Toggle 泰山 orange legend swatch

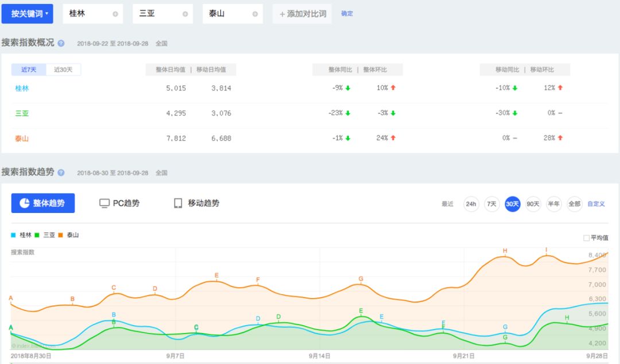(x=60, y=235)
